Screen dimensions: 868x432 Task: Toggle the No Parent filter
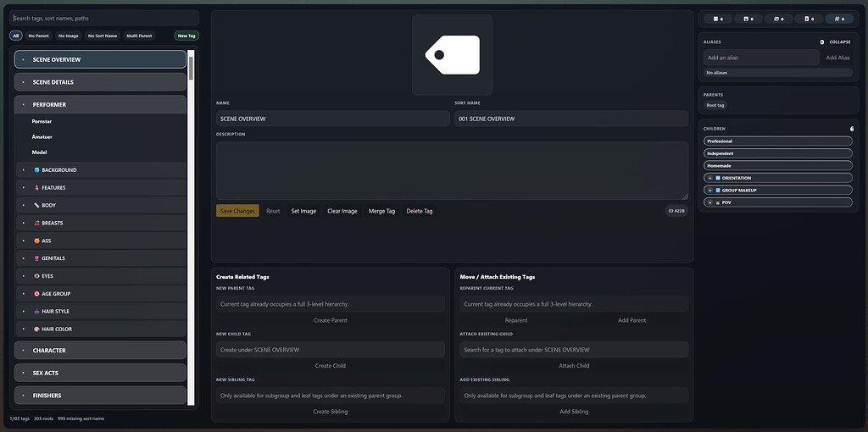39,36
